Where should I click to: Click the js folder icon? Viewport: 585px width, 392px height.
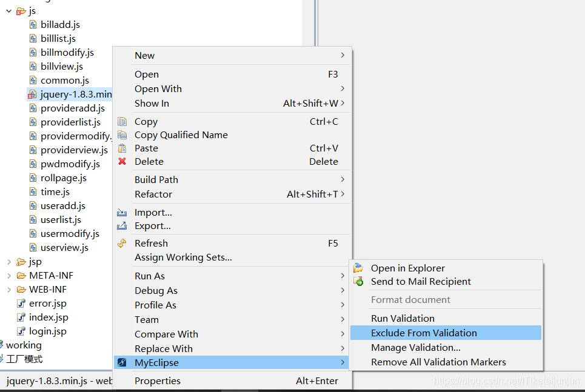pos(21,12)
